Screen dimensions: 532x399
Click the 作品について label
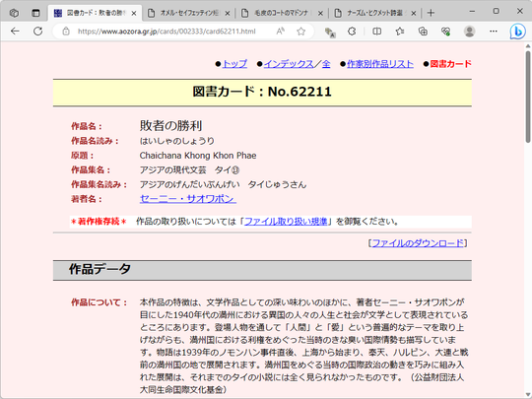[x=99, y=302]
